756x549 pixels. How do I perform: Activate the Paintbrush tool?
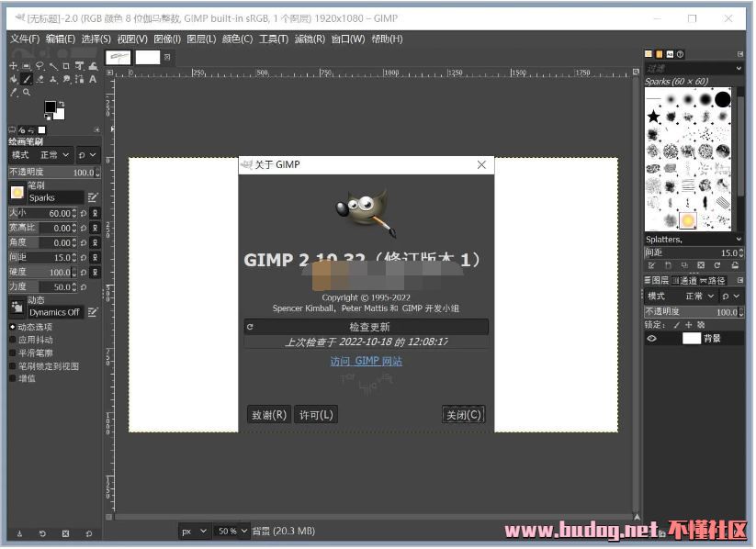coord(27,79)
